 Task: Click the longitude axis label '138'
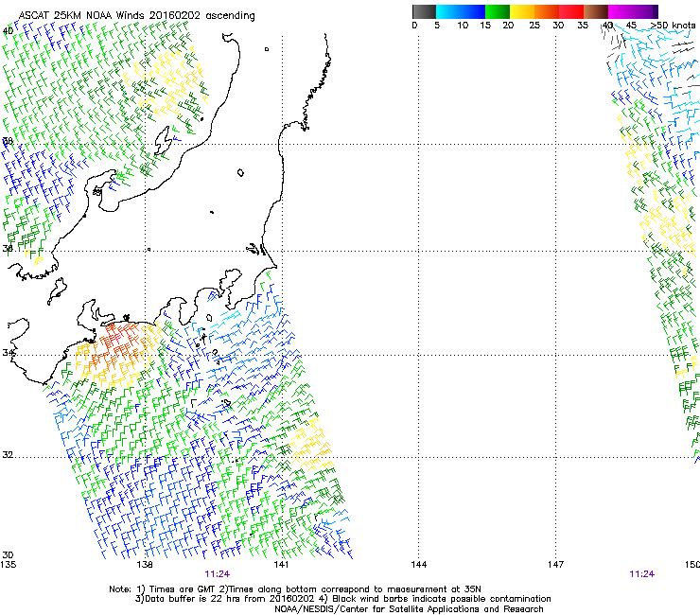[x=145, y=565]
